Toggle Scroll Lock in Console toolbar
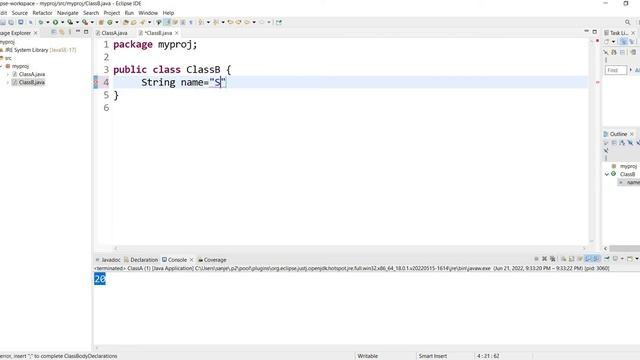The height and width of the screenshot is (360, 640). (x=572, y=259)
